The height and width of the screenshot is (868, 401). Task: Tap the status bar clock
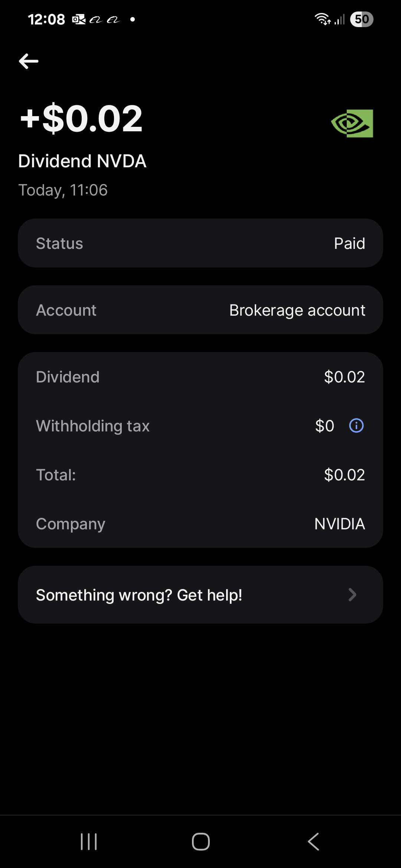point(46,19)
